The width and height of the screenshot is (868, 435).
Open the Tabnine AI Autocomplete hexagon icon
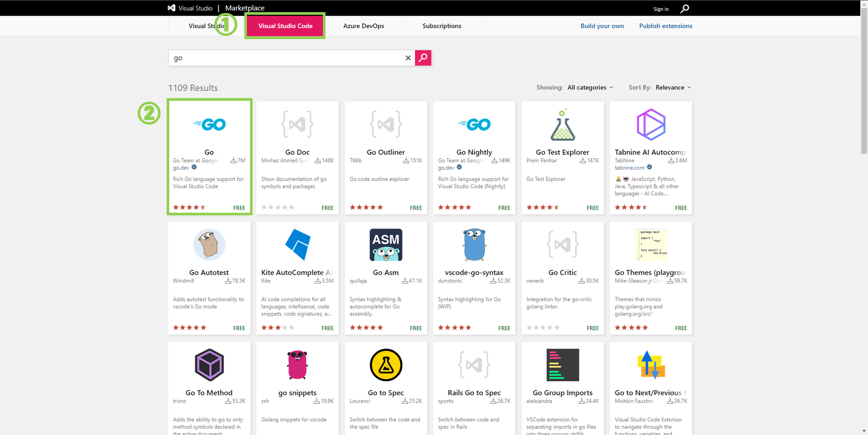651,125
